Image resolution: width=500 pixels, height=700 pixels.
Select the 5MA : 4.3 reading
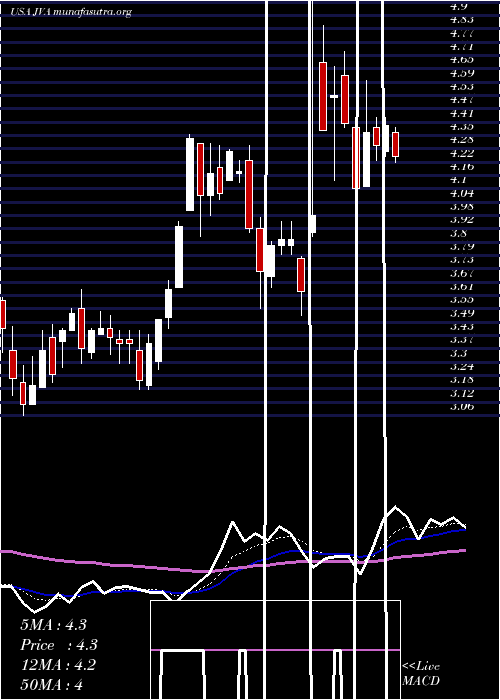pyautogui.click(x=53, y=625)
